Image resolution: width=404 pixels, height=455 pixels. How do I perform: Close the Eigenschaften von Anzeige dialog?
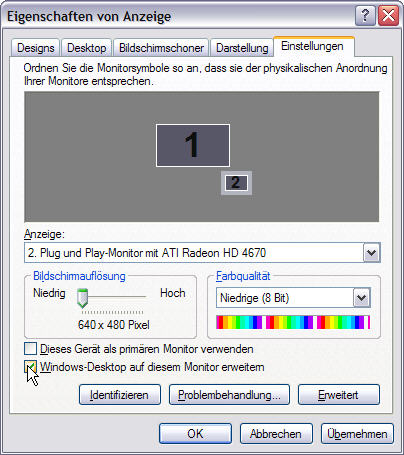[x=388, y=15]
